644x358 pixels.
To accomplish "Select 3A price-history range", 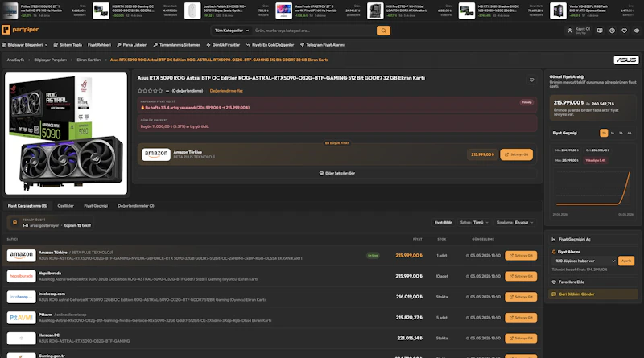I will pos(621,133).
